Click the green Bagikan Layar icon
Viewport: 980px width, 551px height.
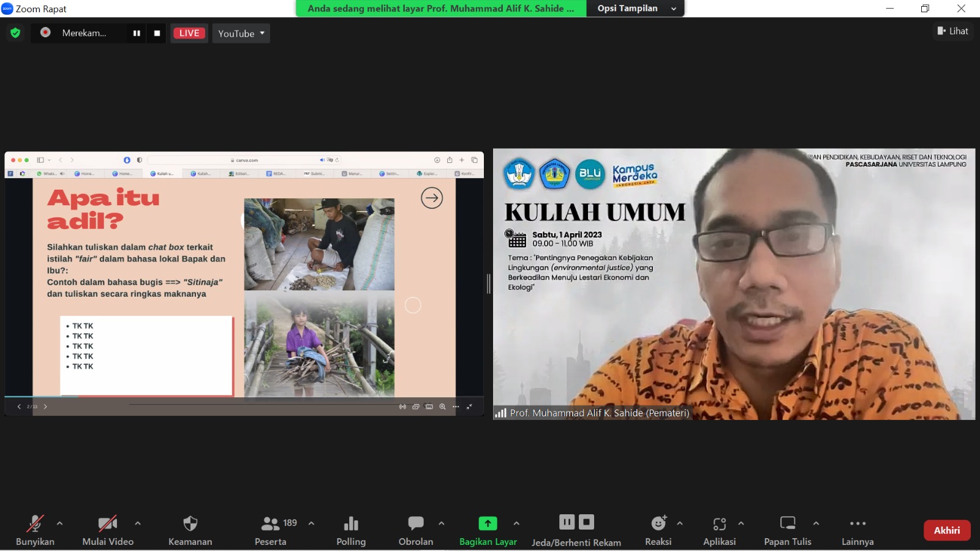click(488, 523)
